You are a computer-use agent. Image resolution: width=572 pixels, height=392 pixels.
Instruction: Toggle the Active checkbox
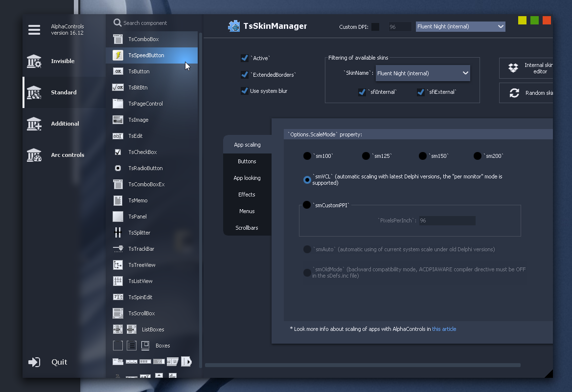click(245, 58)
